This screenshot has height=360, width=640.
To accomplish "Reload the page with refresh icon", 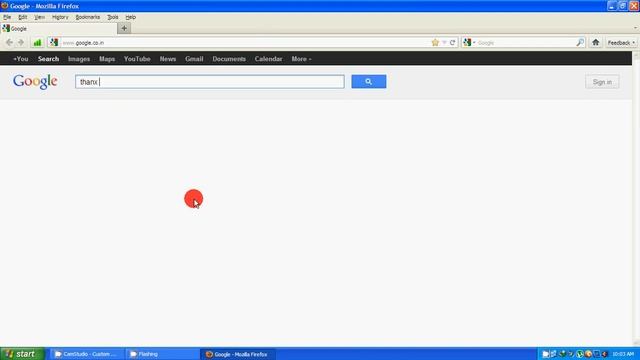I will point(452,42).
